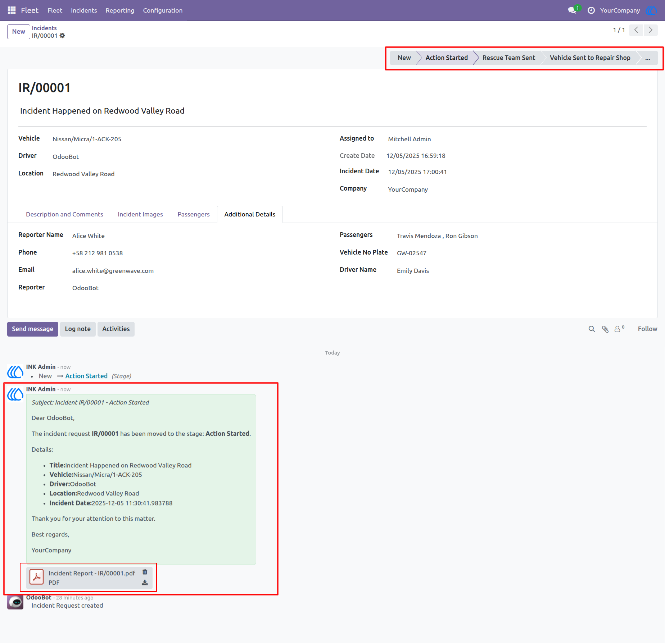The width and height of the screenshot is (665, 644).
Task: Open attachments with the paperclip icon
Action: point(605,329)
